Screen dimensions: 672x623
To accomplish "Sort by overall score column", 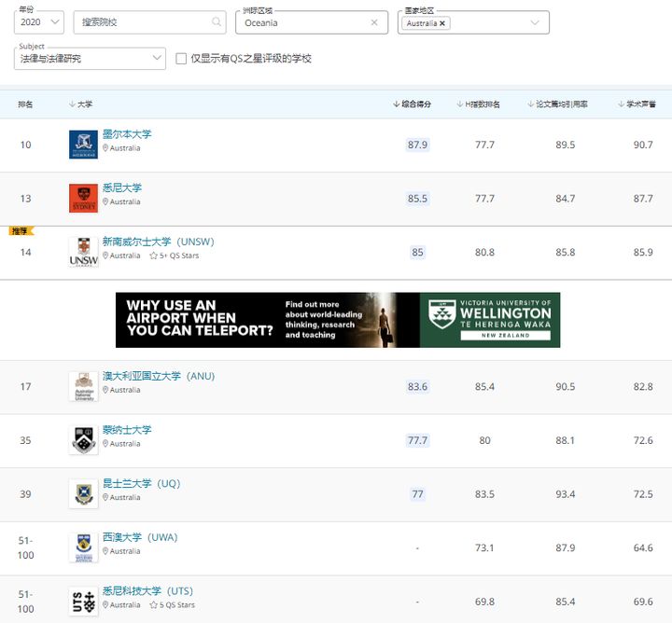I will pos(412,104).
